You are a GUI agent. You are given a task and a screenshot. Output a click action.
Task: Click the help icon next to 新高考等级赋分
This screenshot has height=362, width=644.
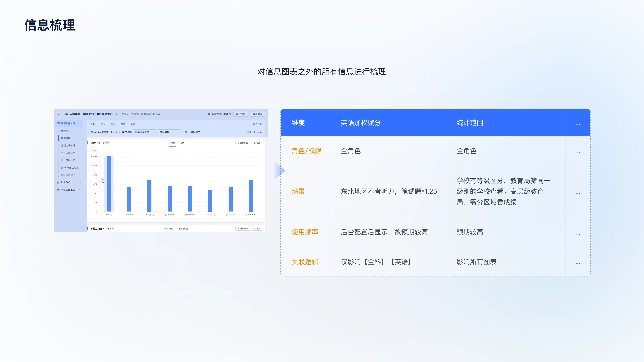pyautogui.click(x=230, y=114)
